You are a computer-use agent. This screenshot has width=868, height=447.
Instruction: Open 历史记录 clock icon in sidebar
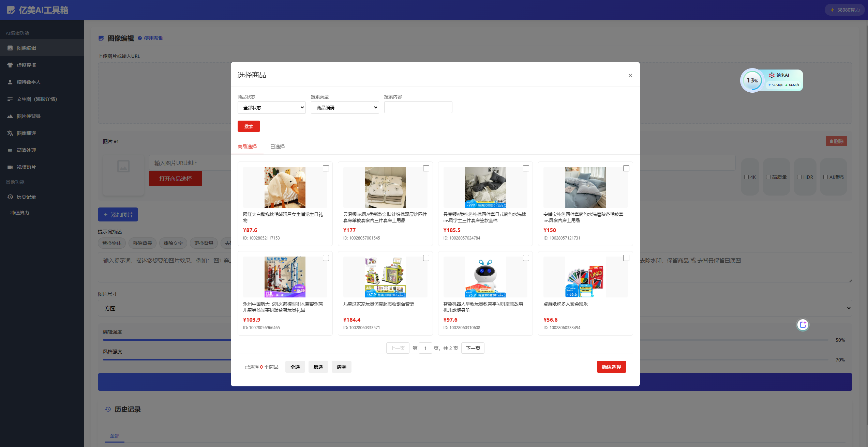click(x=10, y=197)
